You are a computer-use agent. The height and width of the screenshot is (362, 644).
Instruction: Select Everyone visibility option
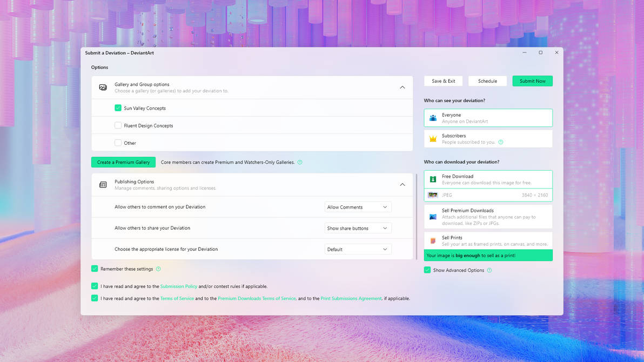pos(488,118)
